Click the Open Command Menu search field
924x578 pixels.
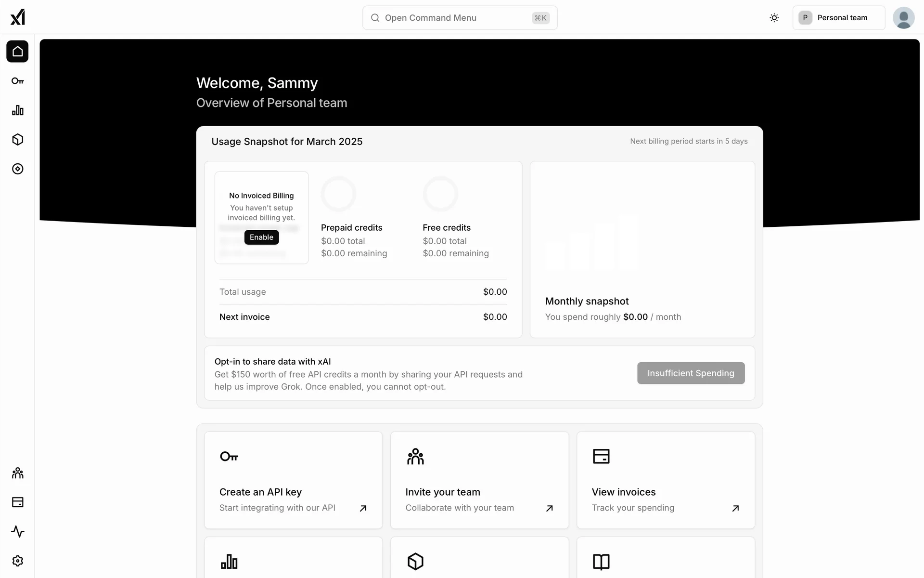click(460, 18)
